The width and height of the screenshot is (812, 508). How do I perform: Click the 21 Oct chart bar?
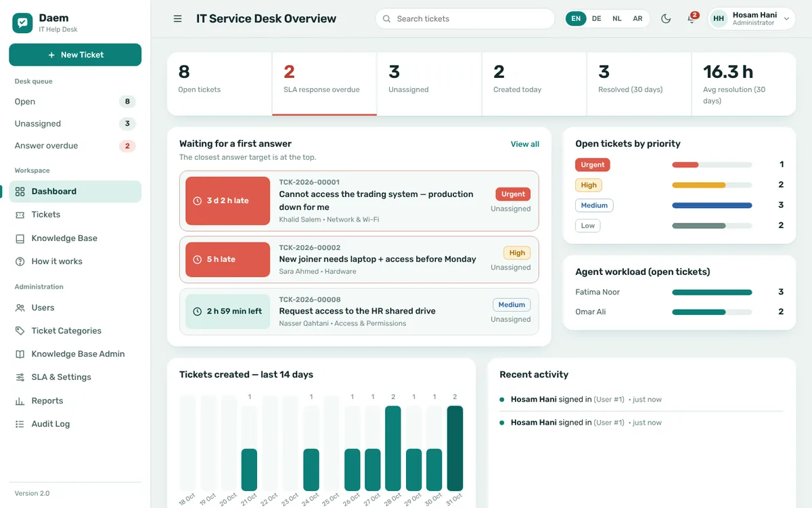[x=249, y=469]
